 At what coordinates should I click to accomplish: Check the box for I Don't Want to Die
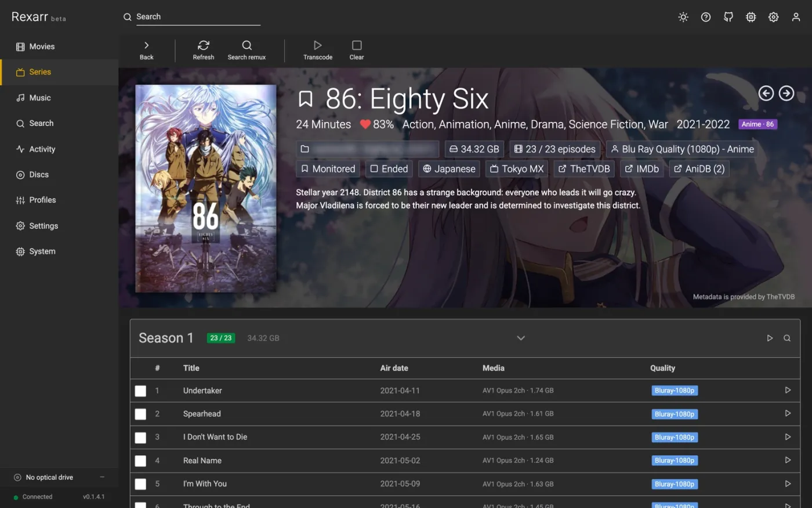(x=140, y=437)
